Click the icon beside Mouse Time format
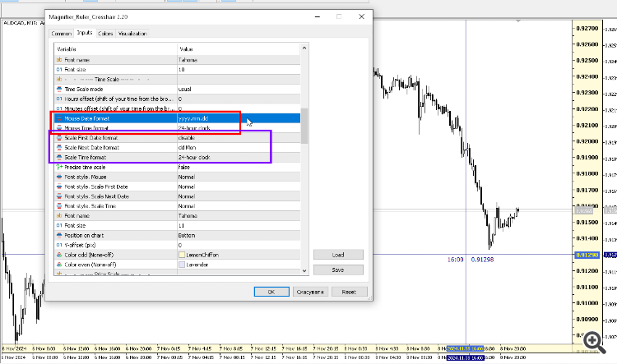The image size is (617, 364). pyautogui.click(x=59, y=128)
